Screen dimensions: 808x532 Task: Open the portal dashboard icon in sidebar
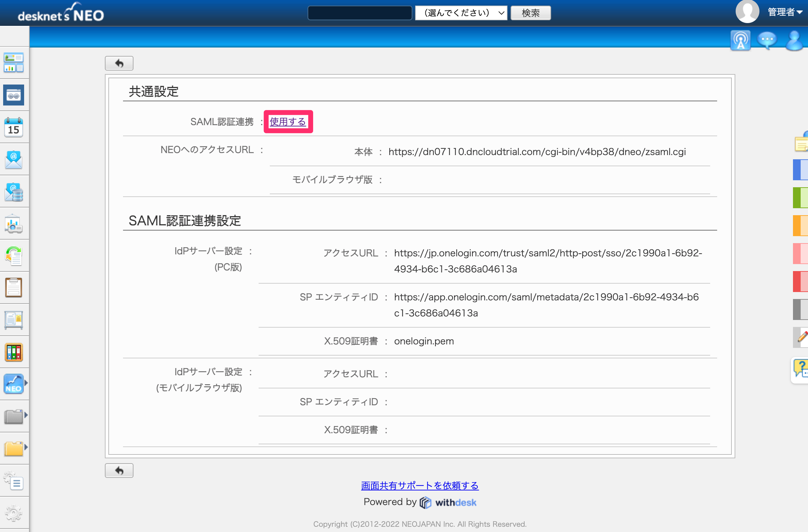(14, 63)
